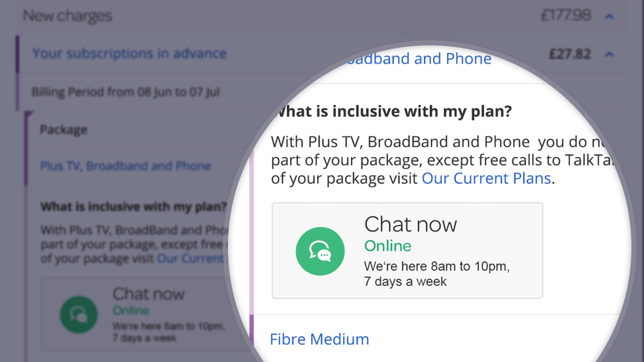
Task: Open the Fibre Medium link
Action: click(x=319, y=339)
